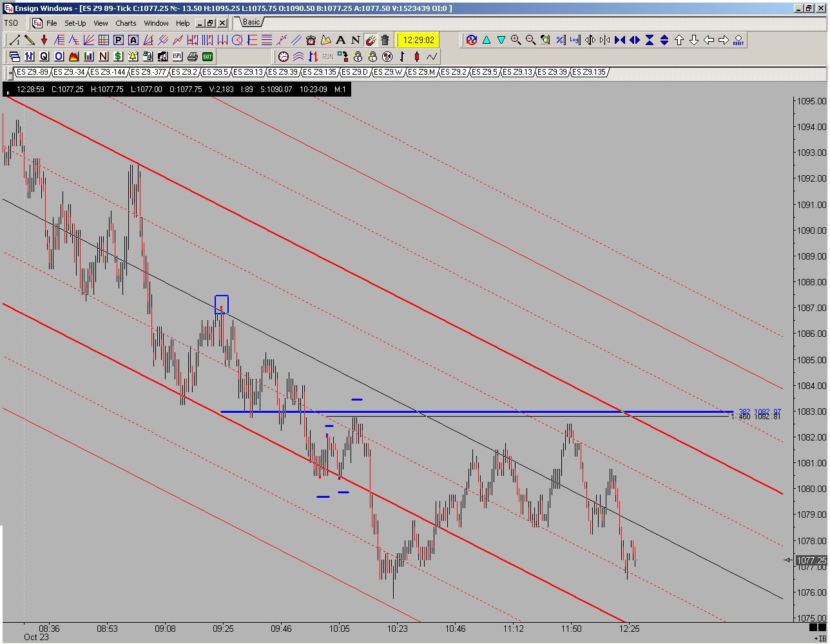Click the Q quote page icon
The height and width of the screenshot is (644, 830).
coord(44,56)
